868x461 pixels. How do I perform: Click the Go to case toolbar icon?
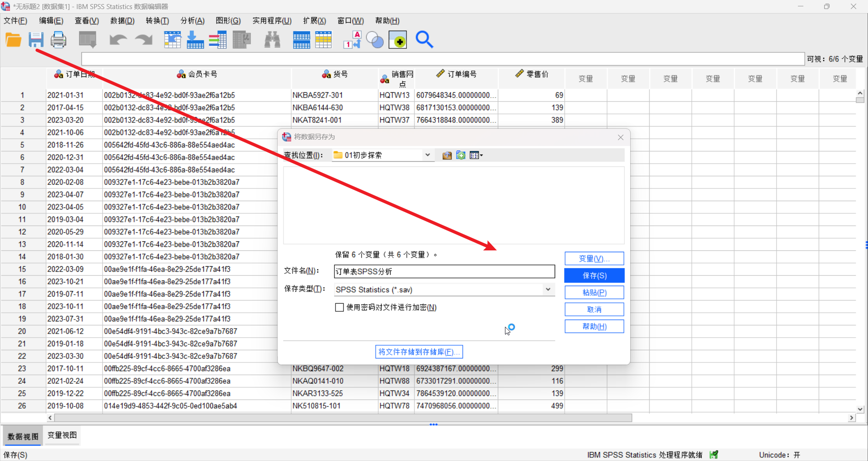[172, 40]
